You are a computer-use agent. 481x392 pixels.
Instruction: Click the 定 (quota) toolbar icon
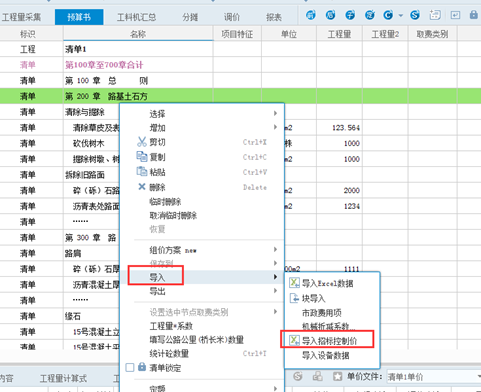click(370, 15)
